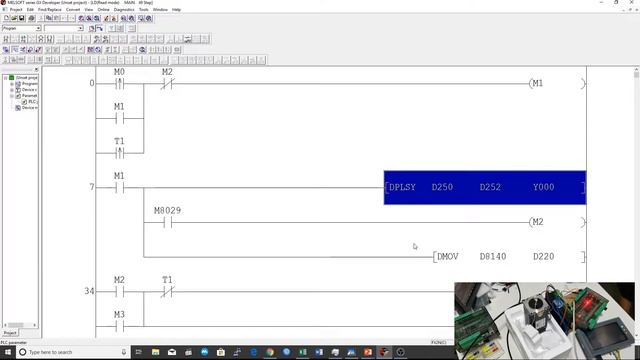Open the Windows Start menu

pos(8,352)
